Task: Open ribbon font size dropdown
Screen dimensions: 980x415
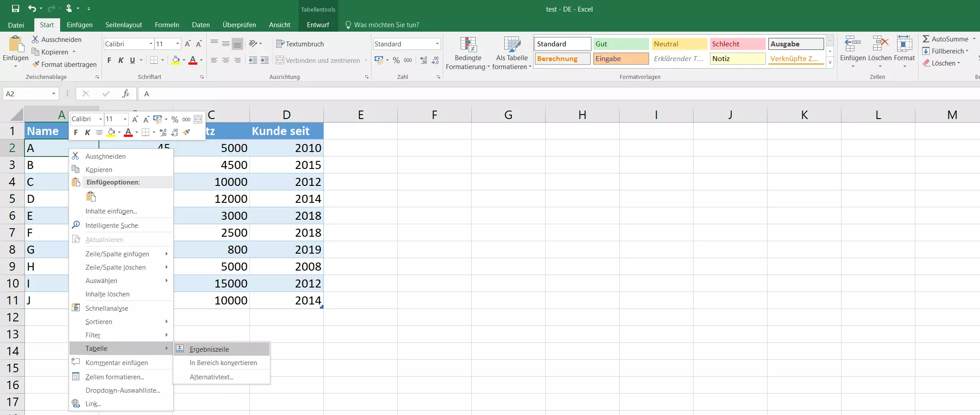Action: tap(178, 44)
